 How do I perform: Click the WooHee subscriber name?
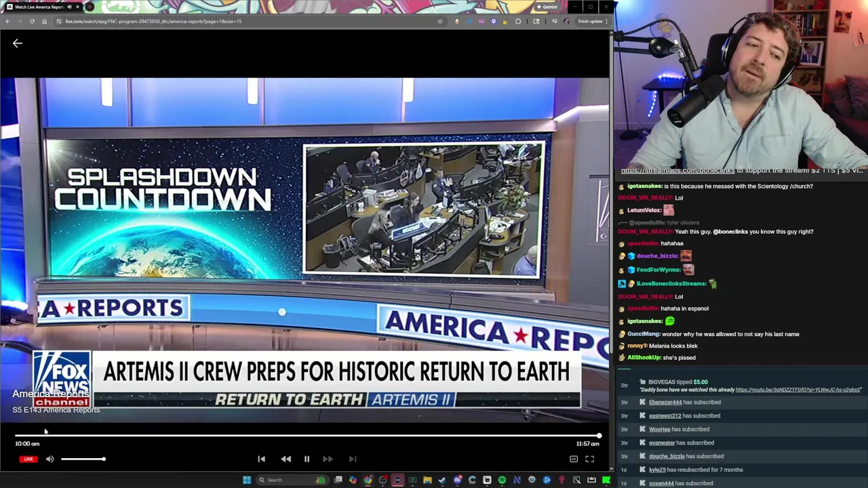[659, 429]
